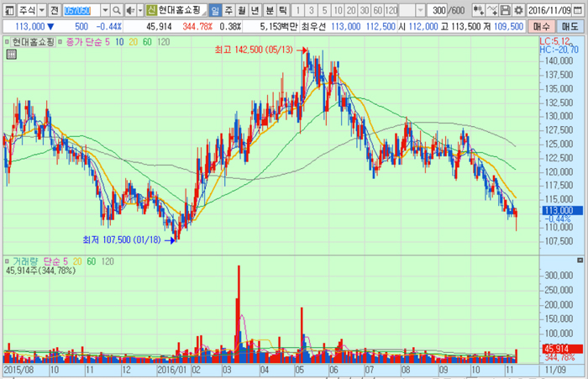The image size is (588, 379).
Task: Select the 60 minute interval tab
Action: coord(378,10)
